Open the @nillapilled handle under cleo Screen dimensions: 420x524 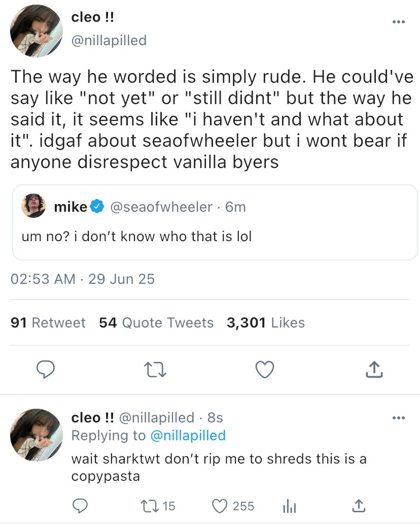pyautogui.click(x=109, y=41)
